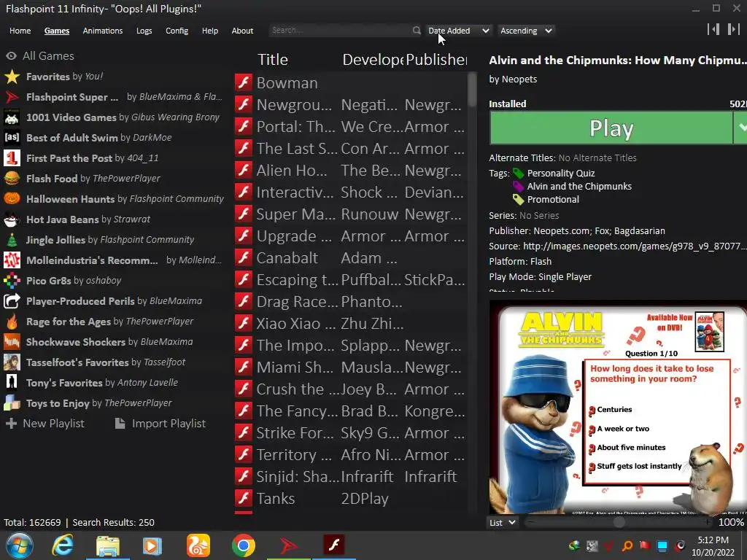Open the Flash Player taskbar icon
The height and width of the screenshot is (560, 747).
(334, 544)
